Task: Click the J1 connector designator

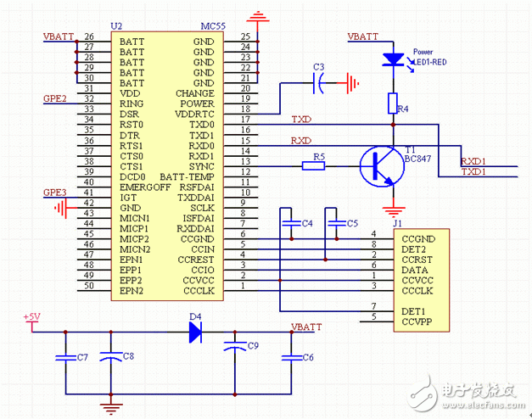Action: point(398,224)
